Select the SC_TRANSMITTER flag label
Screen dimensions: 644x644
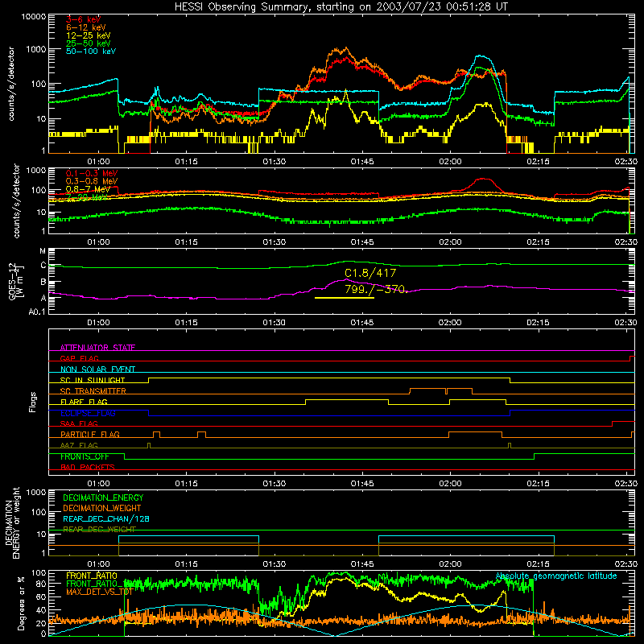coord(93,391)
